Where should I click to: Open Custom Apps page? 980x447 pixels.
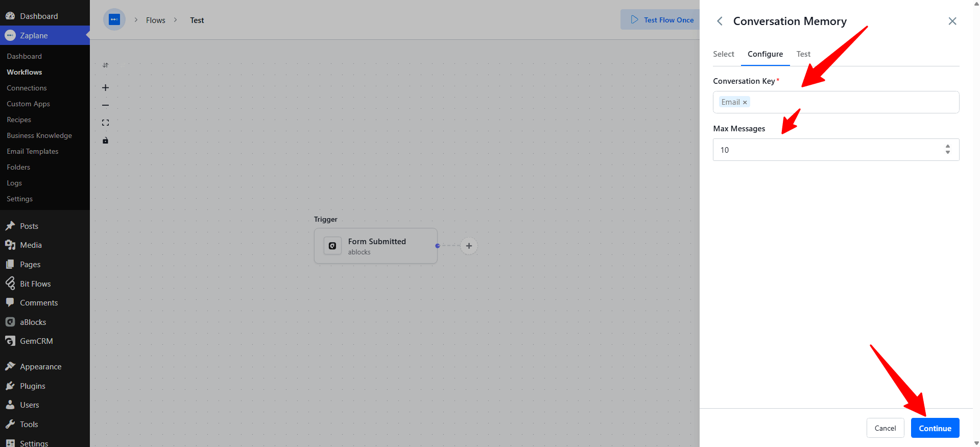point(29,104)
